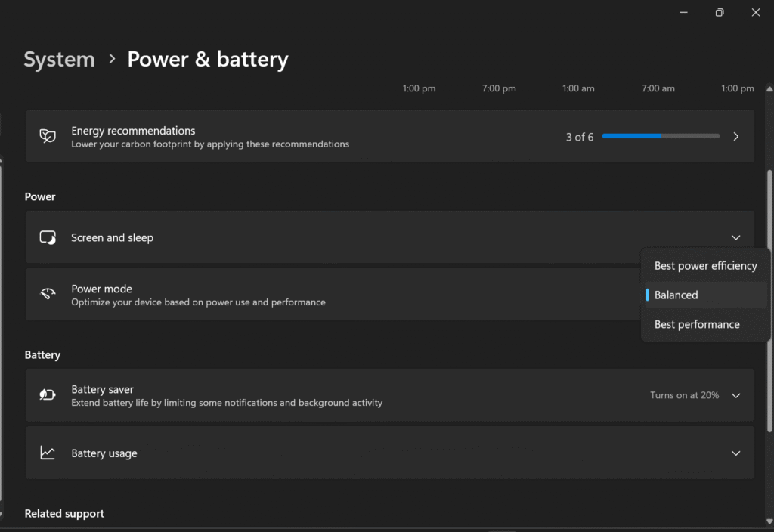Image resolution: width=774 pixels, height=532 pixels.
Task: Click the Energy recommendations progress bar
Action: coord(661,137)
